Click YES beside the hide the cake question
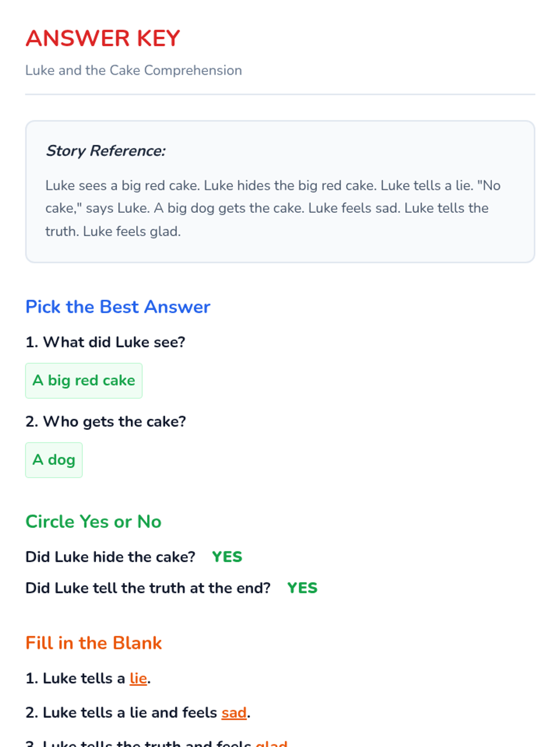 [x=227, y=557]
